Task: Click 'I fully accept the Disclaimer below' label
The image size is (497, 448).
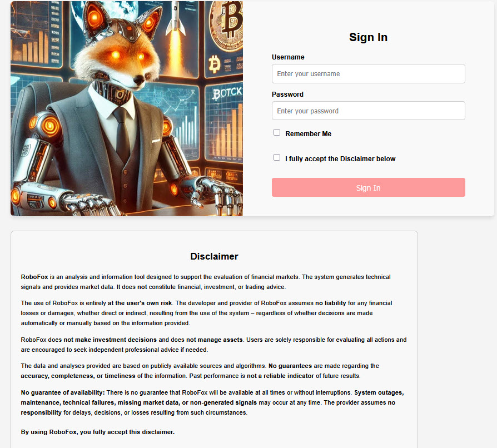Action: click(340, 159)
